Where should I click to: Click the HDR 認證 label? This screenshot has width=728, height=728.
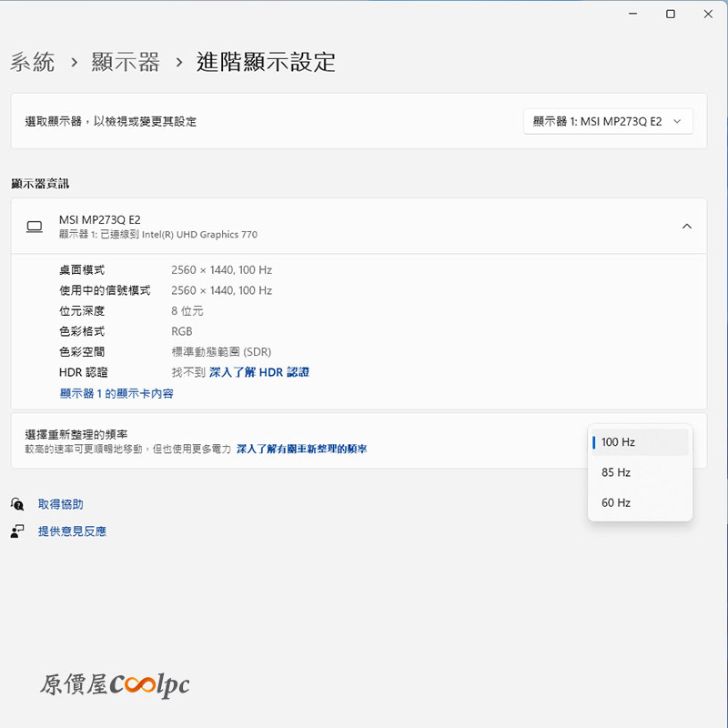pyautogui.click(x=83, y=372)
